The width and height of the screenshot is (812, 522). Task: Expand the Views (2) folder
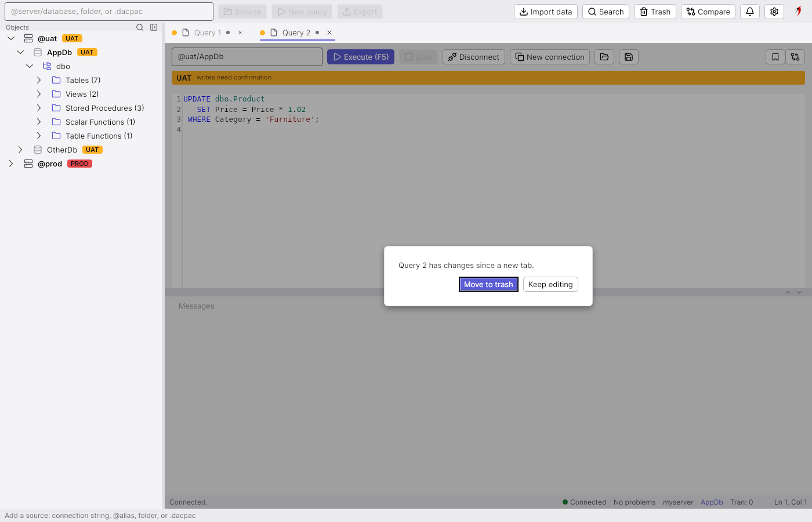click(x=39, y=94)
